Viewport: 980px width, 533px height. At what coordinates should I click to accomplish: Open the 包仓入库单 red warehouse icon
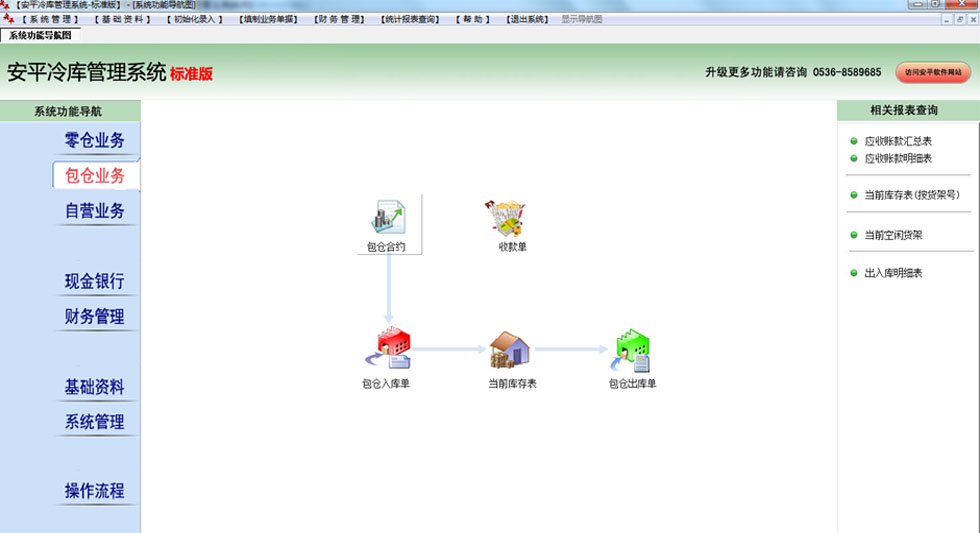tap(388, 348)
